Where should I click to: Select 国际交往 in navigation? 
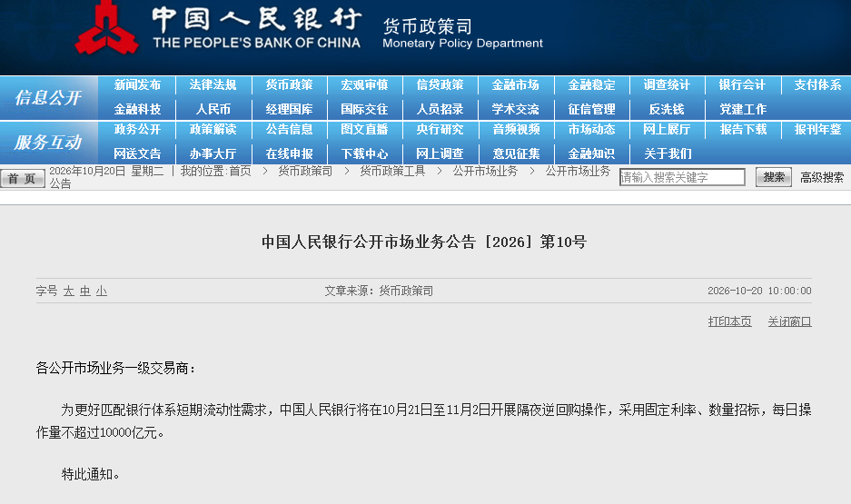pyautogui.click(x=364, y=109)
